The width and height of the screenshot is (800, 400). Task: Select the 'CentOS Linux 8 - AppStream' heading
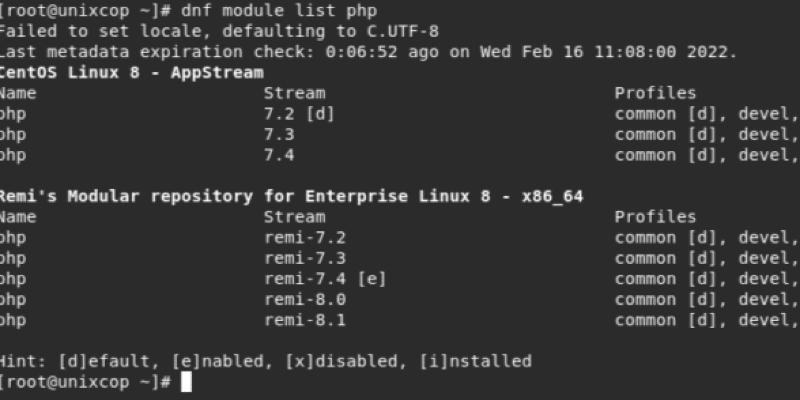point(132,73)
